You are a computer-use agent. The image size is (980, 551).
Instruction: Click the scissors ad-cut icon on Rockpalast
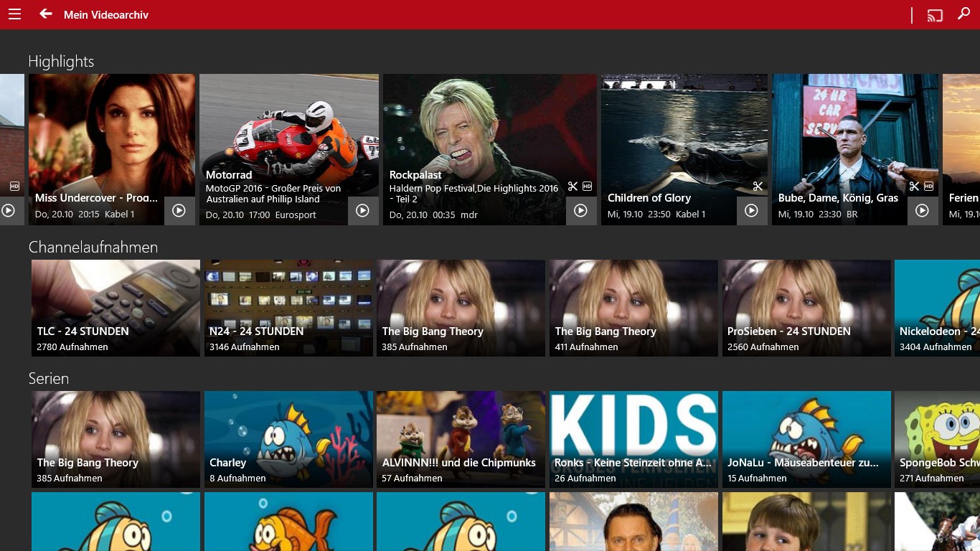click(x=573, y=186)
